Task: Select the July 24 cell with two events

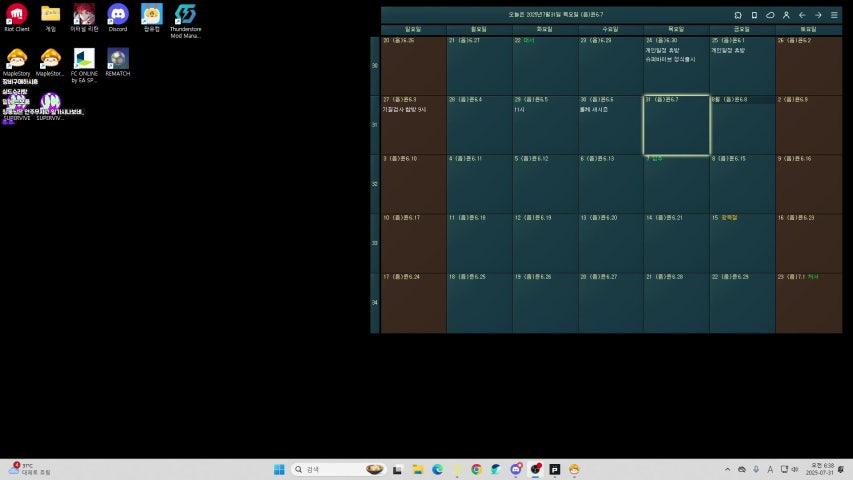Action: [676, 66]
